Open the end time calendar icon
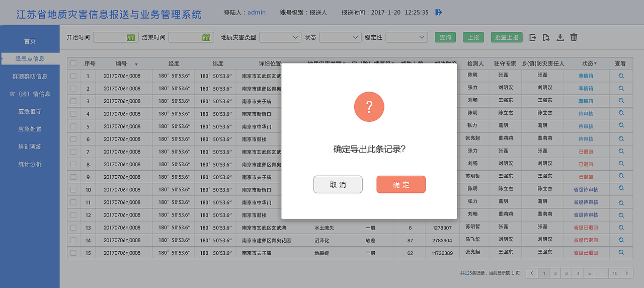The image size is (644, 288). click(x=206, y=37)
